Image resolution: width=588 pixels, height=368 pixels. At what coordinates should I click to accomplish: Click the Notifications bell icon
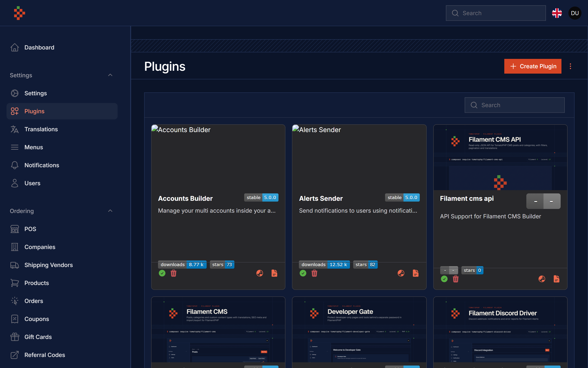(14, 165)
